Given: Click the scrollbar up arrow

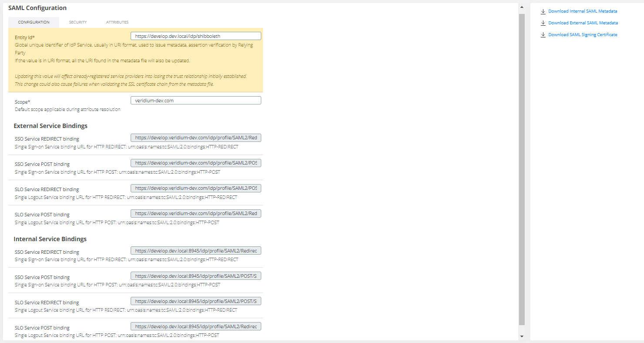Looking at the screenshot, I should coord(521,7).
